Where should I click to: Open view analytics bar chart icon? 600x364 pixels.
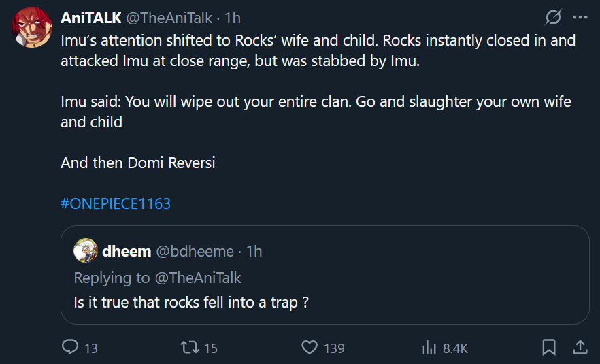coord(429,348)
